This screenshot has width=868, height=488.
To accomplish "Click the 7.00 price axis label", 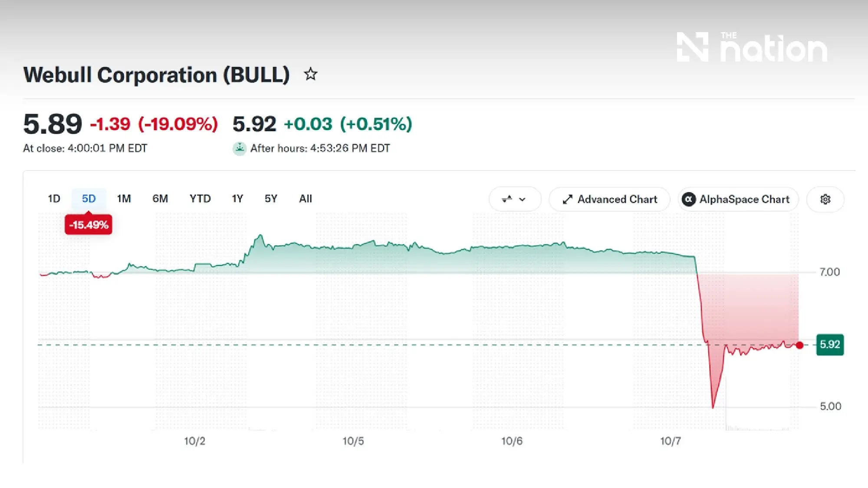I will (x=830, y=272).
